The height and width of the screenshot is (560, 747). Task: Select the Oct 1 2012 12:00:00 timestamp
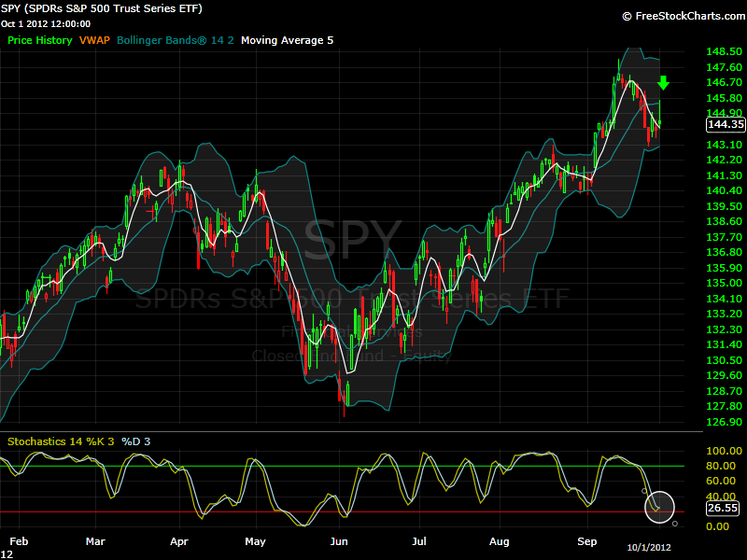[x=46, y=24]
